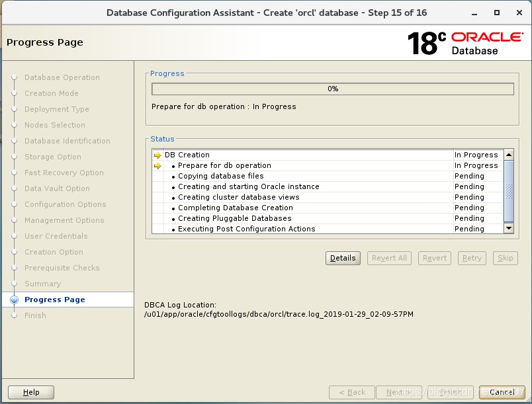Select Creating and starting Oracle instance row

coord(328,186)
